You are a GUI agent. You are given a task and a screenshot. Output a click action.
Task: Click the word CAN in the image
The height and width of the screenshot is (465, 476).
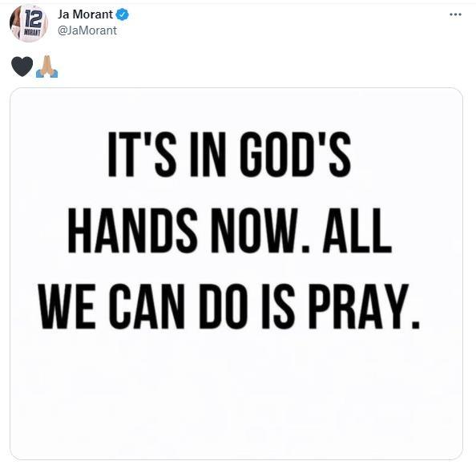pyautogui.click(x=147, y=307)
